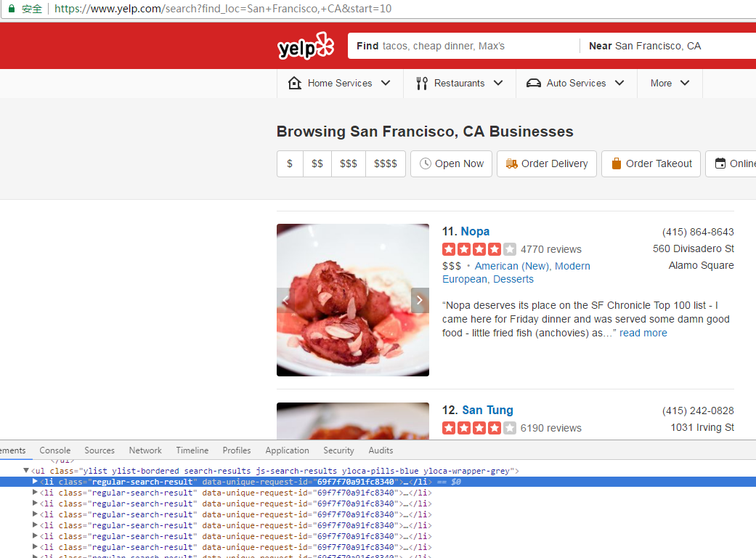Click the calendar icon for Online filter
The height and width of the screenshot is (558, 756).
coord(720,163)
